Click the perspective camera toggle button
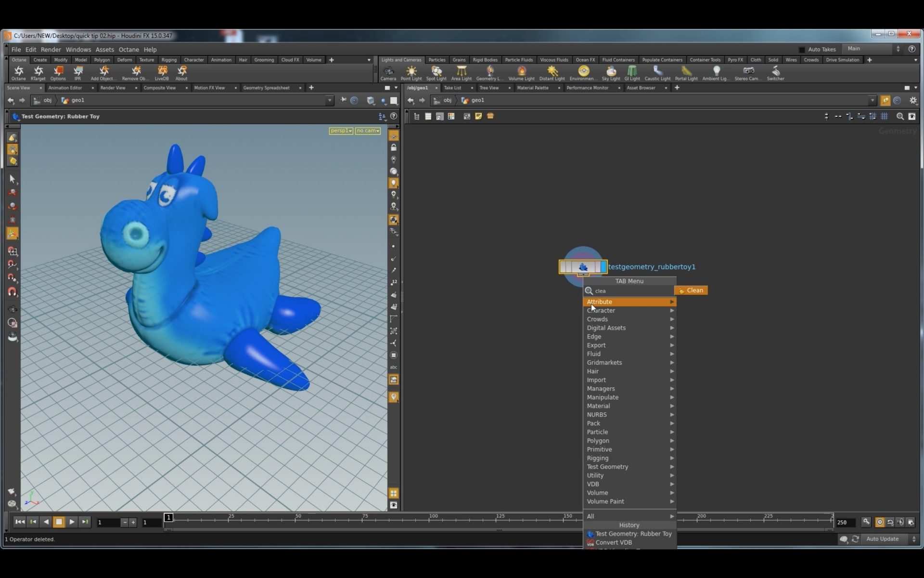The image size is (924, 578). (339, 130)
